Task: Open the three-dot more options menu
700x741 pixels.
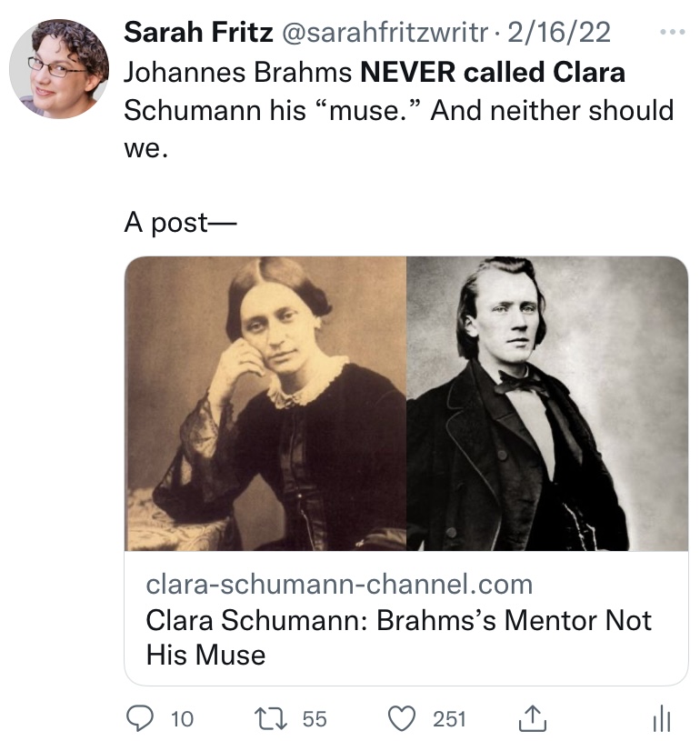Action: click(672, 32)
